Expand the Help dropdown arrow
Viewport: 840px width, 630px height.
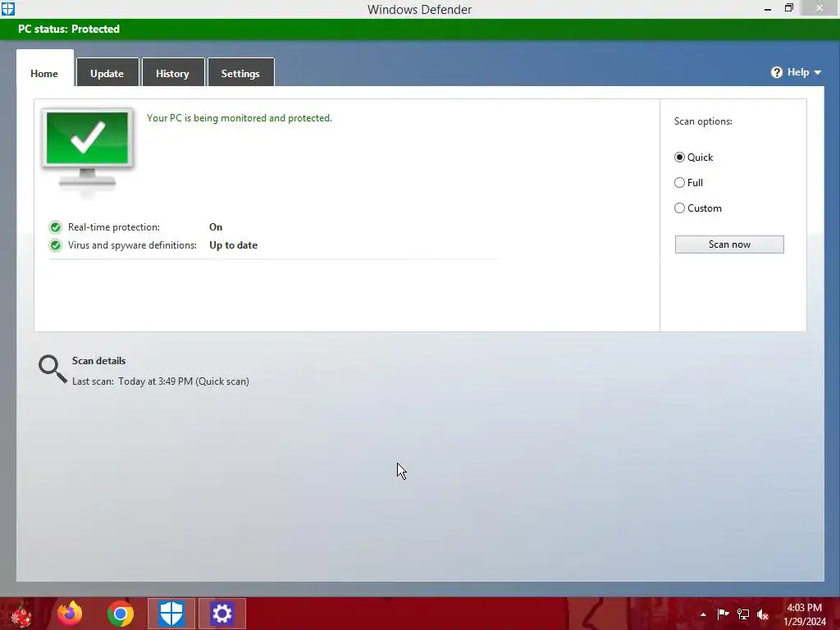(818, 72)
